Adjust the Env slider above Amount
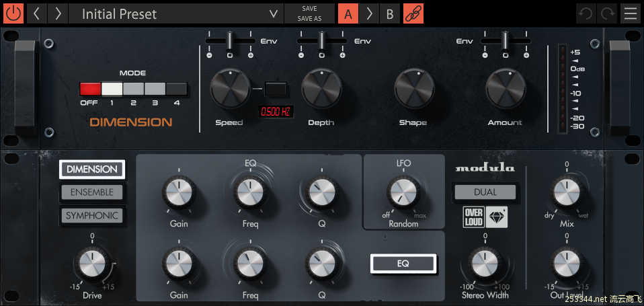Screen dimensions: 644x306 506,41
